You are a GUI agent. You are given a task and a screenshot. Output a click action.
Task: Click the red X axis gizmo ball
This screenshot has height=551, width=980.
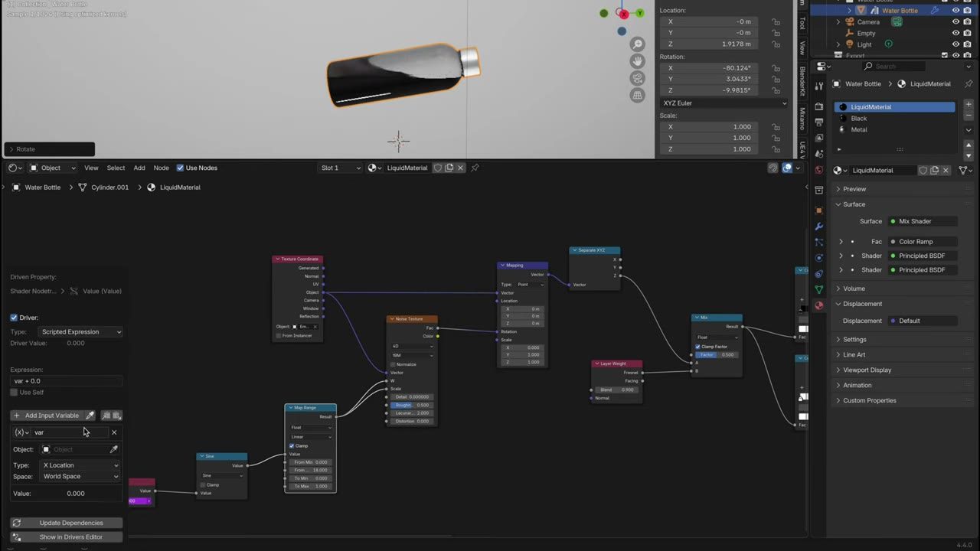(x=624, y=14)
